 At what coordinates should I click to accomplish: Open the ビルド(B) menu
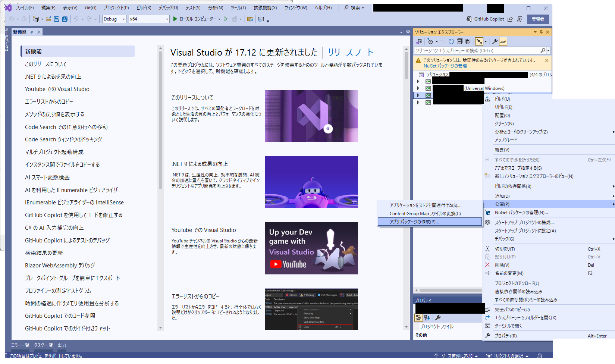coord(144,7)
